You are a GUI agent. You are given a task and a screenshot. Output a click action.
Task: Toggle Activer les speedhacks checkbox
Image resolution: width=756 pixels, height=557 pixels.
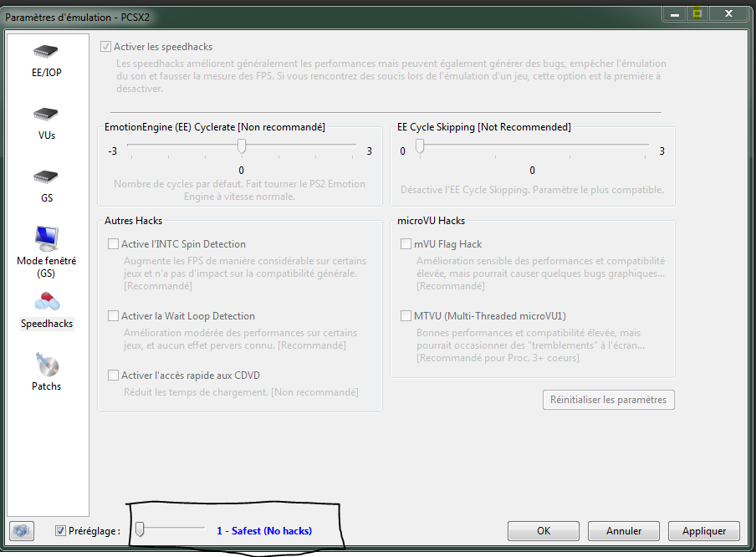(x=106, y=47)
